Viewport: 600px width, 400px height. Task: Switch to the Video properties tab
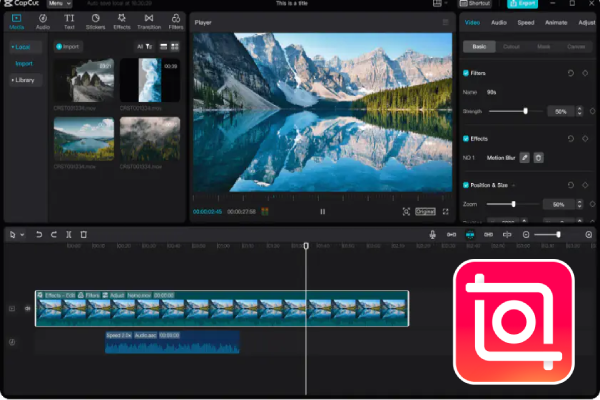pyautogui.click(x=472, y=23)
